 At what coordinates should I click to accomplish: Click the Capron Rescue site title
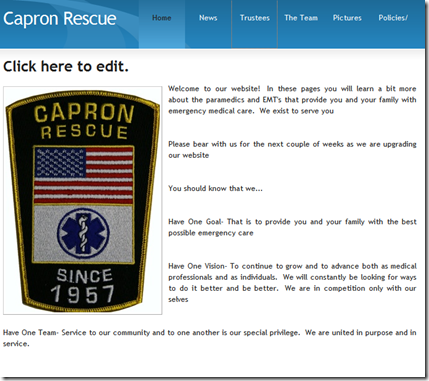coord(60,19)
